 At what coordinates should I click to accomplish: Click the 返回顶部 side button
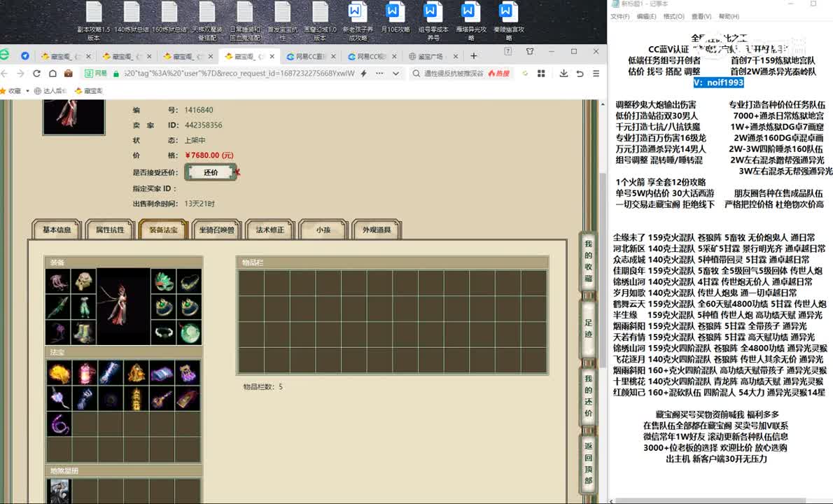(588, 462)
